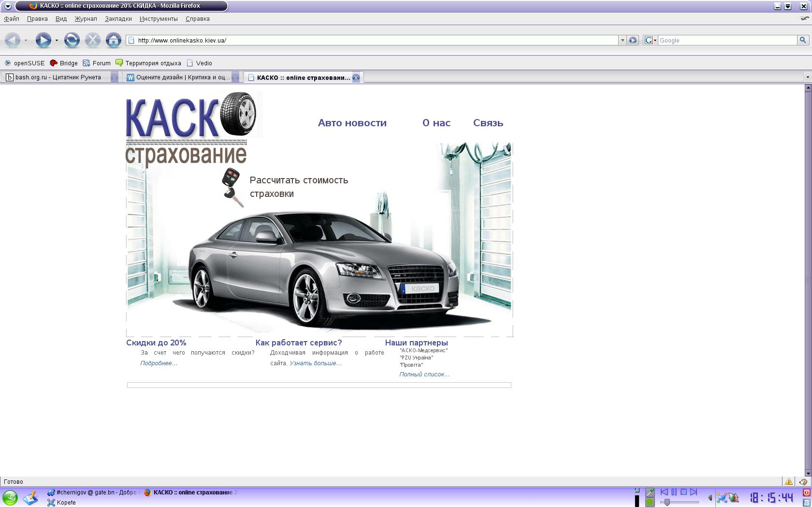Switch to КАСКО Firefox taskbar entry
This screenshot has height=508, width=812.
pos(191,493)
